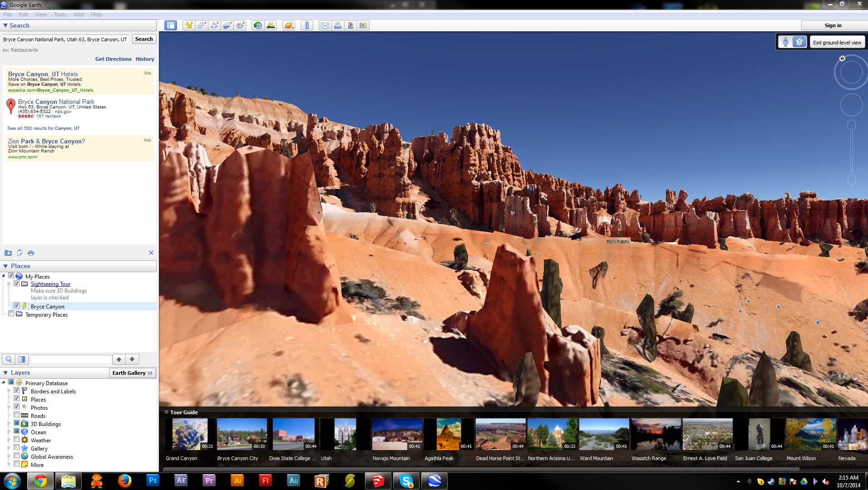This screenshot has height=490, width=868.
Task: Select the Add Polygon tool
Action: pos(202,25)
